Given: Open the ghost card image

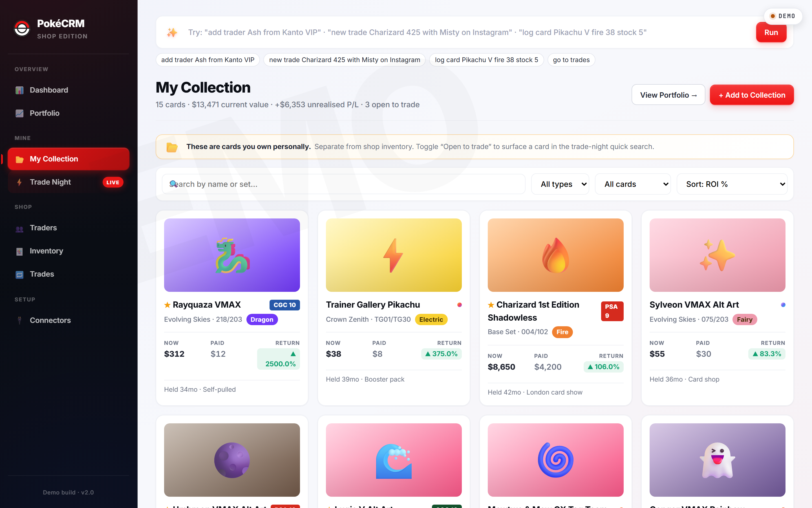Looking at the screenshot, I should (717, 460).
